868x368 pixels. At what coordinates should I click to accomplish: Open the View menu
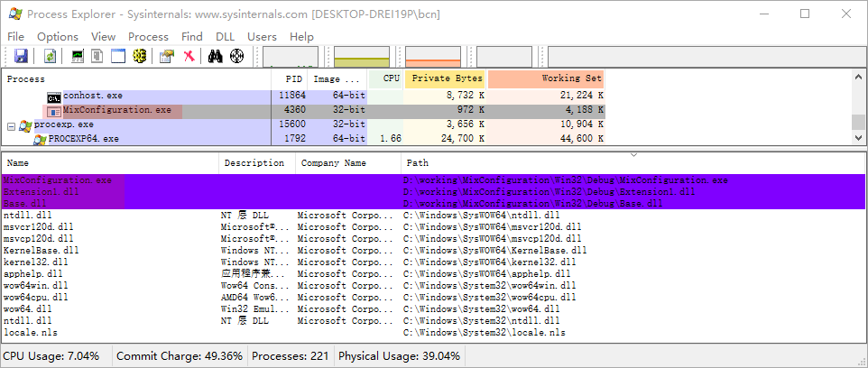[104, 36]
